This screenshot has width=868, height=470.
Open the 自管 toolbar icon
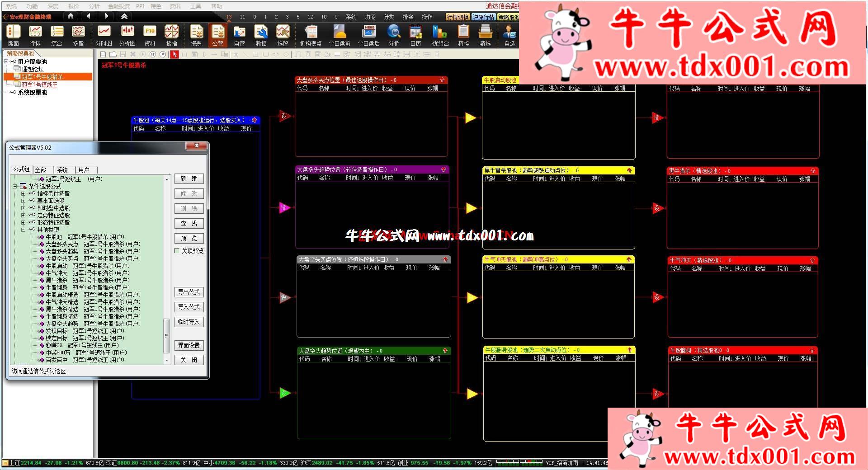[240, 35]
